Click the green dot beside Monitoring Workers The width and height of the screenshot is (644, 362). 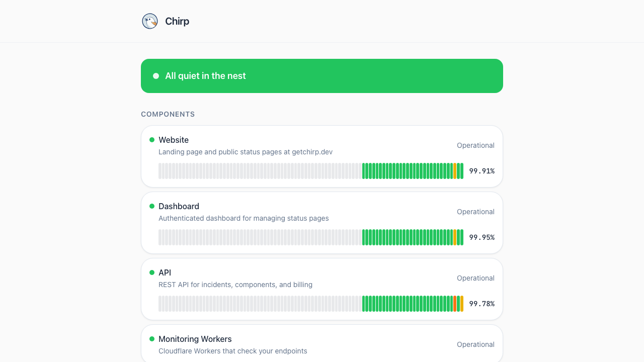point(152,339)
